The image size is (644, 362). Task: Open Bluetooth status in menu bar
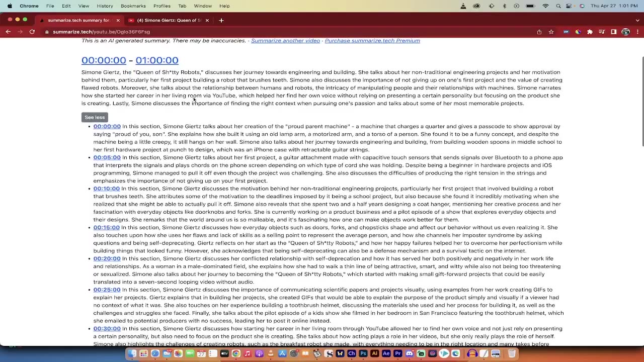tap(505, 6)
